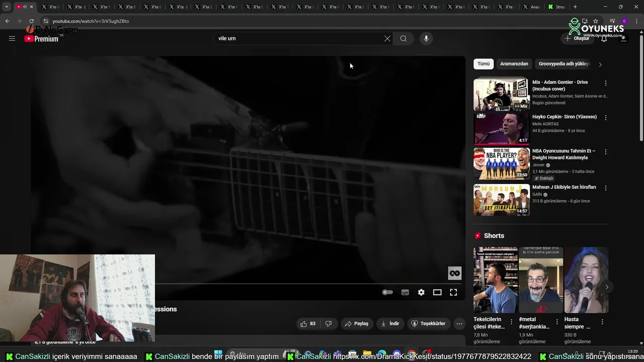Viewport: 644px width, 362px height.
Task: Open the YouTube hamburger guide menu
Action: coord(12,38)
